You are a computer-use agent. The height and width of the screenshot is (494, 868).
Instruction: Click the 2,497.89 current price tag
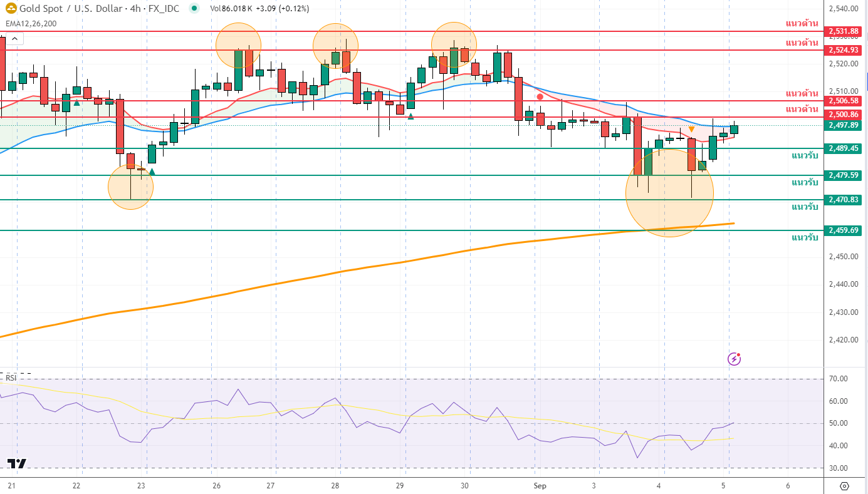[x=843, y=125]
